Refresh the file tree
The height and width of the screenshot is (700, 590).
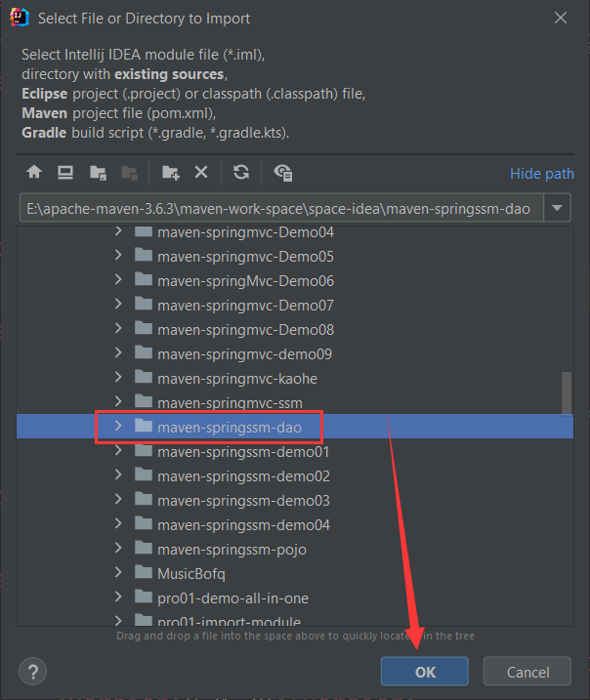241,173
